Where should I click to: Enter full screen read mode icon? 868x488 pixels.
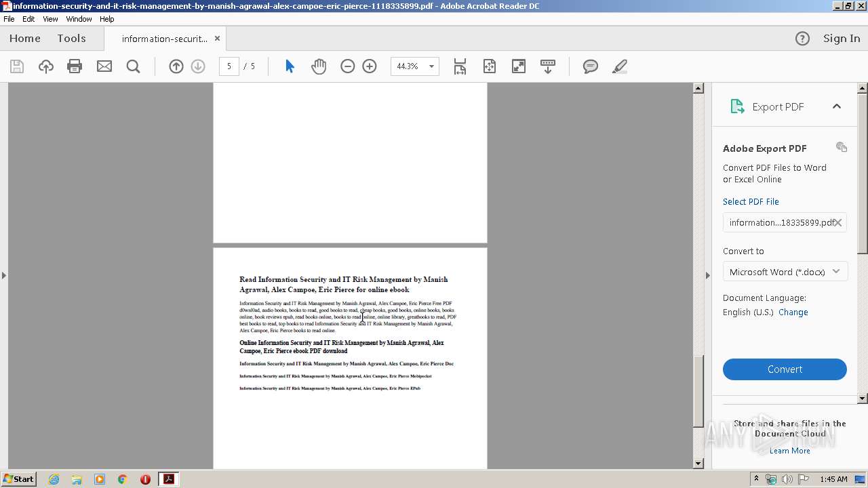pos(519,66)
